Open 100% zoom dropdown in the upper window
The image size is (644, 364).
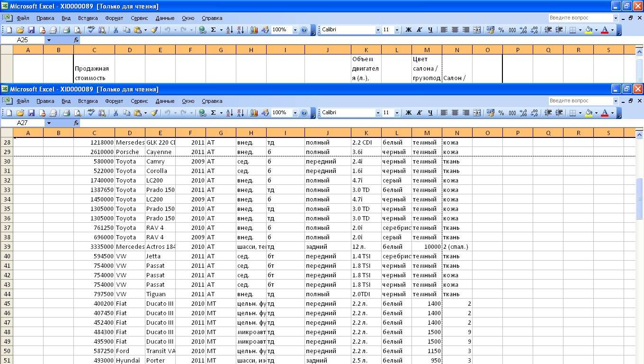coord(295,30)
